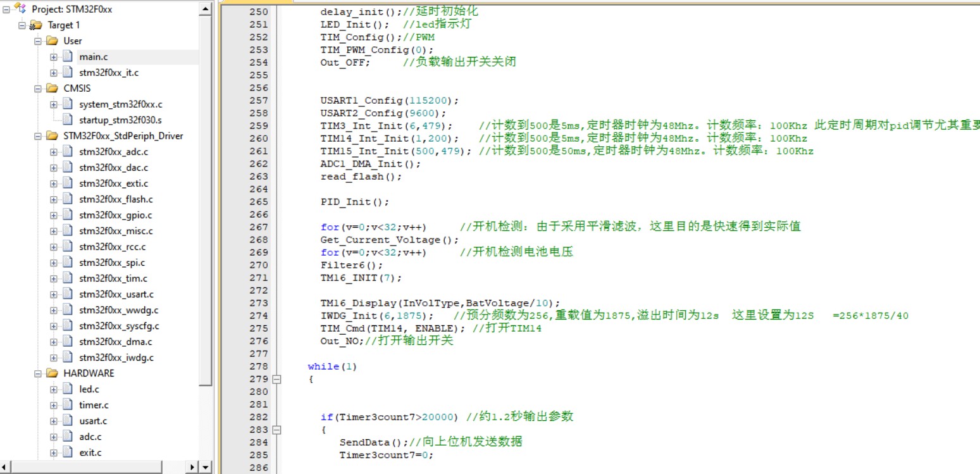980x474 pixels.
Task: Select the stm32f0xx_flash.c file icon
Action: click(x=68, y=199)
